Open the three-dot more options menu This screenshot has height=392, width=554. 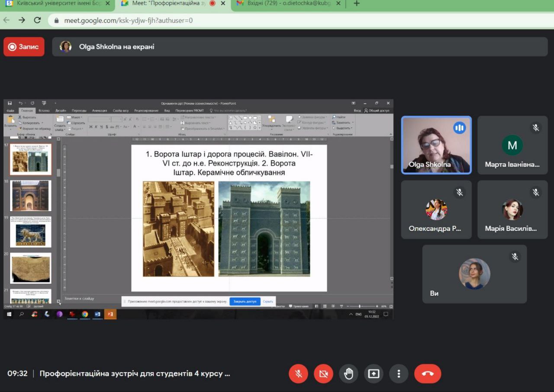399,374
